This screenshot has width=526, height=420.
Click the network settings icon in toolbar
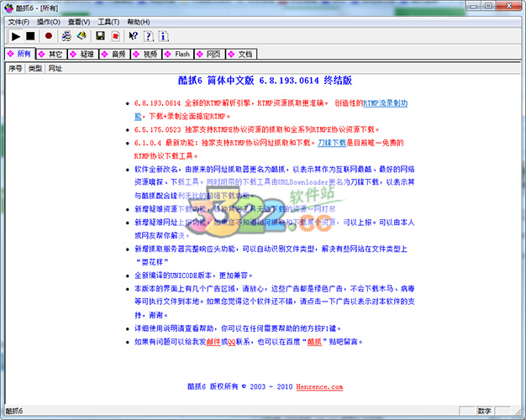pyautogui.click(x=66, y=36)
